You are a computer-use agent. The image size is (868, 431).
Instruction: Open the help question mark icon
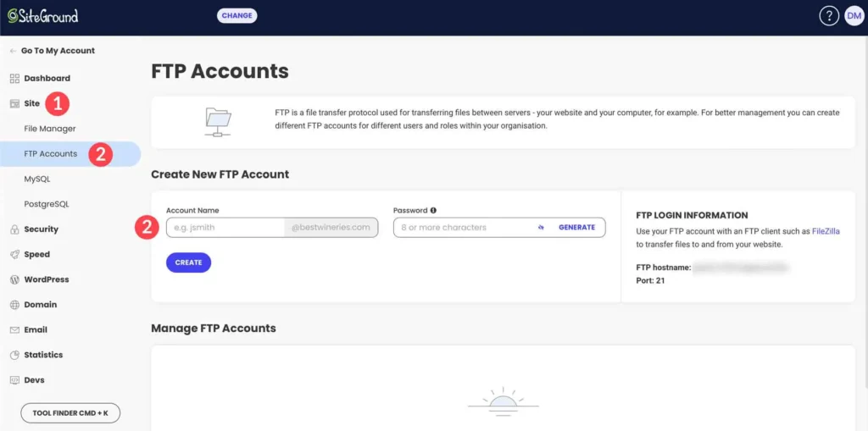[829, 17]
